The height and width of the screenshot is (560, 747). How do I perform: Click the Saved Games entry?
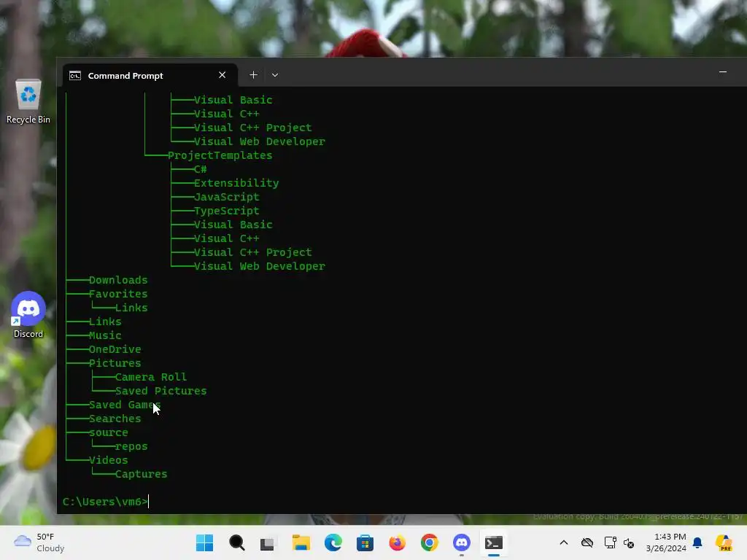coord(125,405)
